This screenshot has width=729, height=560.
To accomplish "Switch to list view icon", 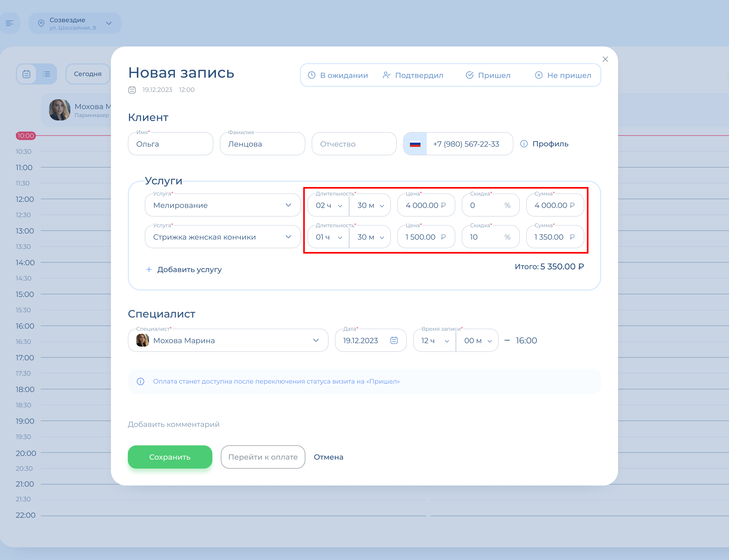I will (46, 74).
